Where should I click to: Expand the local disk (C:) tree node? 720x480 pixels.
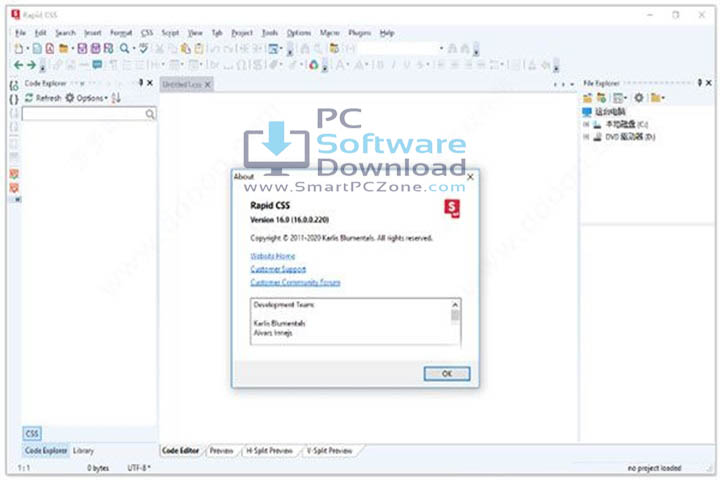click(x=586, y=124)
